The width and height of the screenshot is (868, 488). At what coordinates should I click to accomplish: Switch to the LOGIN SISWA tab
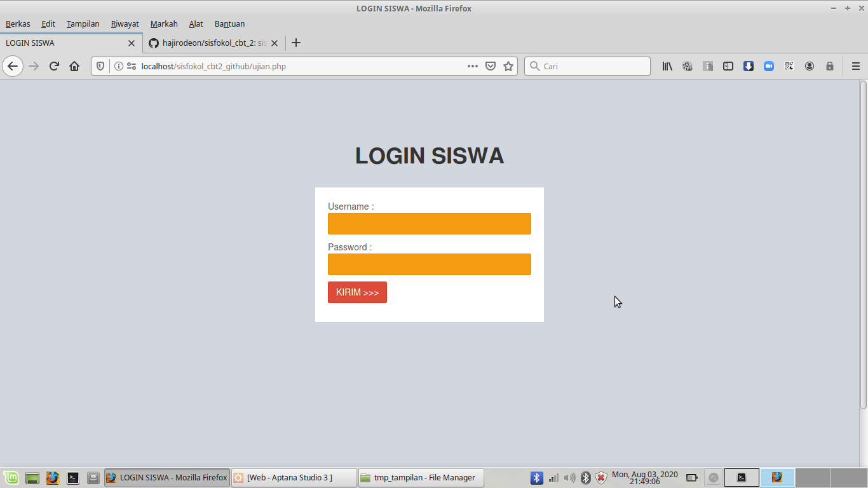(x=71, y=43)
